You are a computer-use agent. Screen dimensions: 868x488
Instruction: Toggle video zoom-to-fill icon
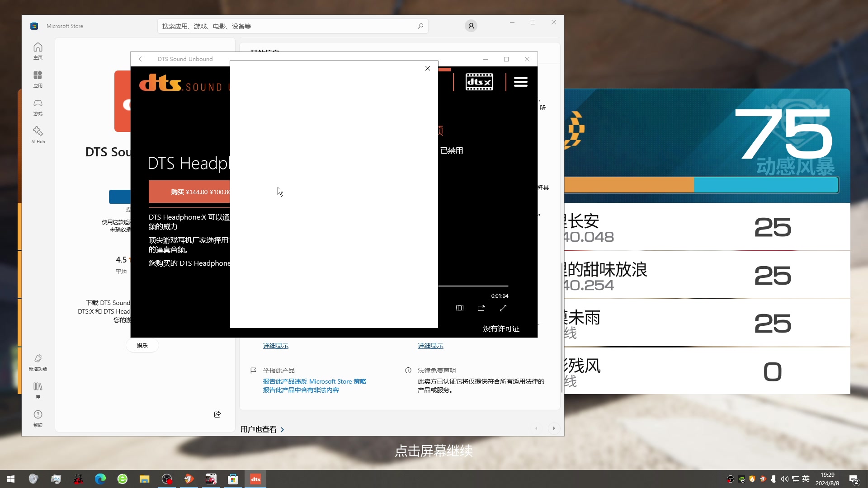coord(460,308)
